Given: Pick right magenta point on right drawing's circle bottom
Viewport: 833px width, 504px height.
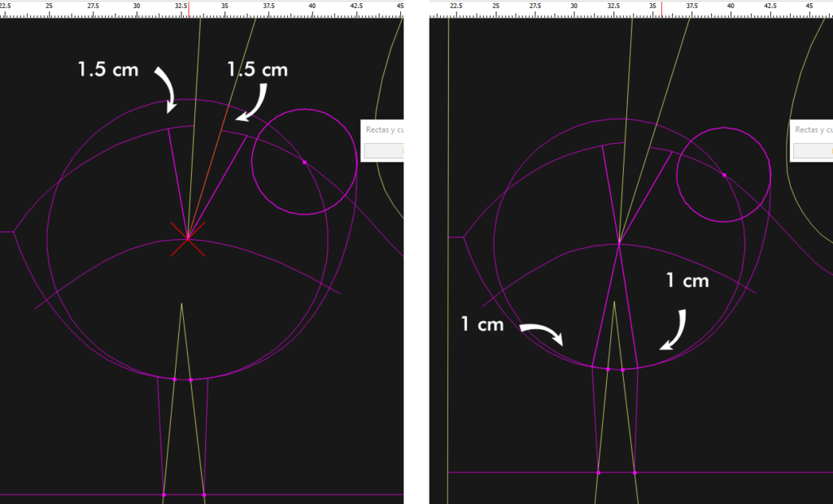Looking at the screenshot, I should [623, 370].
